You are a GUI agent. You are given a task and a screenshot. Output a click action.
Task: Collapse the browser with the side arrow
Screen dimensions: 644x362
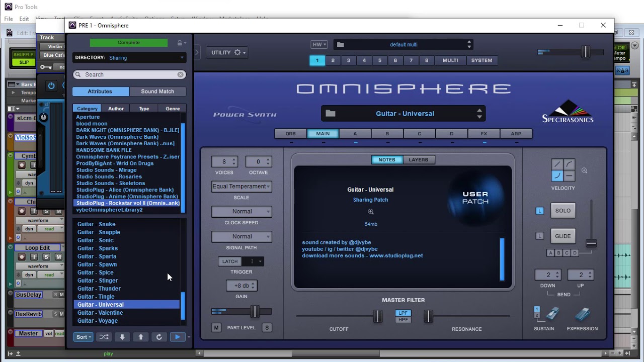(197, 52)
